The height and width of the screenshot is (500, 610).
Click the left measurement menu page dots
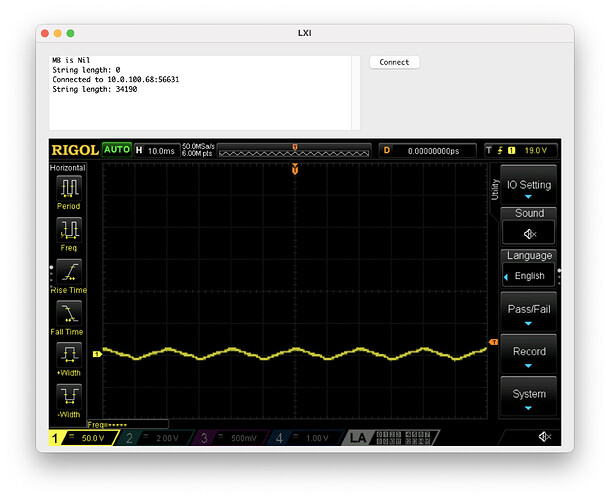(51, 275)
